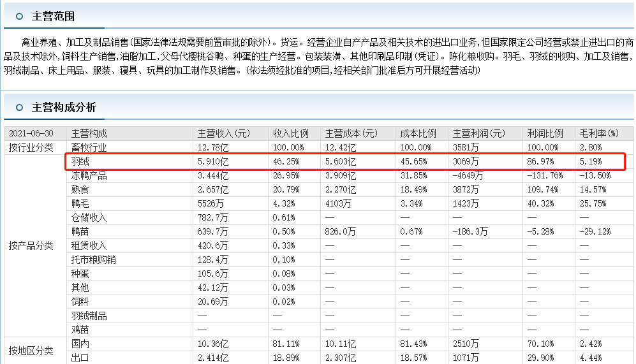Click the 主营收入(元) column header
This screenshot has width=636, height=364.
pos(224,133)
